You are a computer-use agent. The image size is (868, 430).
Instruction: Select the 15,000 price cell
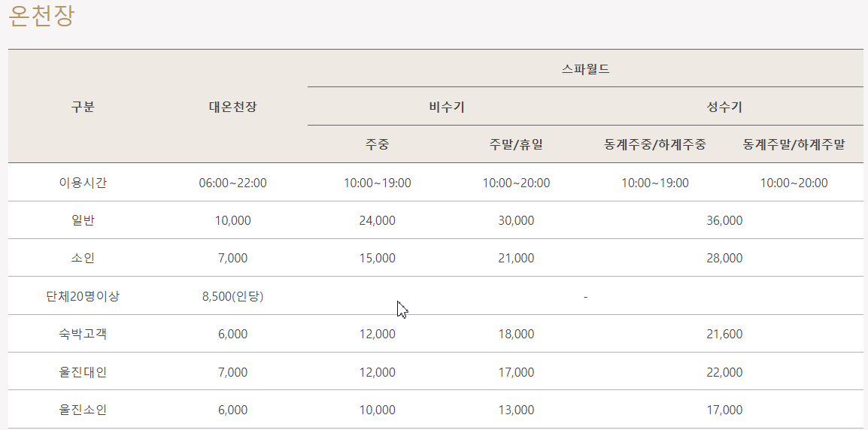[377, 259]
